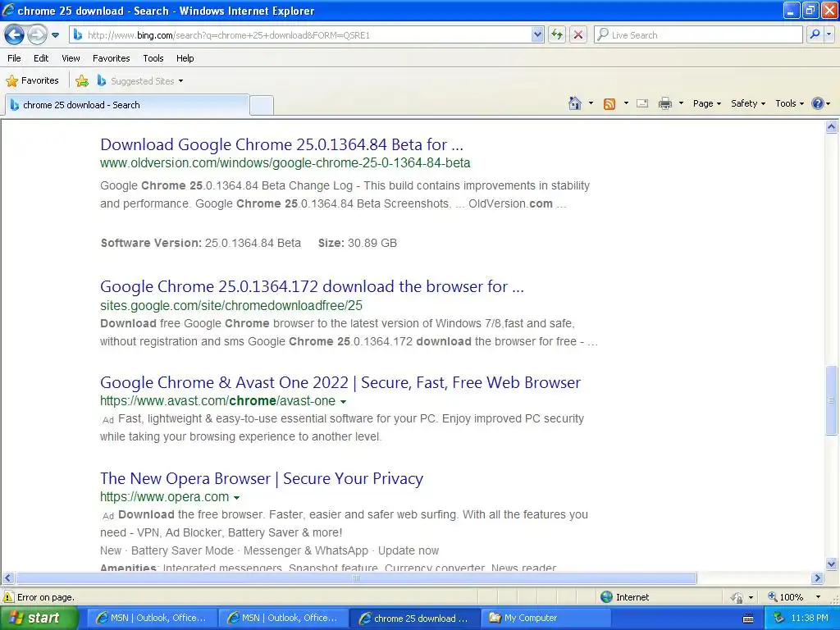Click the Error on page warning icon

(8, 597)
